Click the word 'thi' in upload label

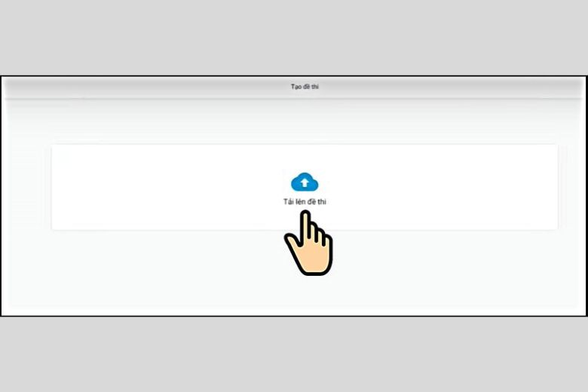pyautogui.click(x=322, y=202)
